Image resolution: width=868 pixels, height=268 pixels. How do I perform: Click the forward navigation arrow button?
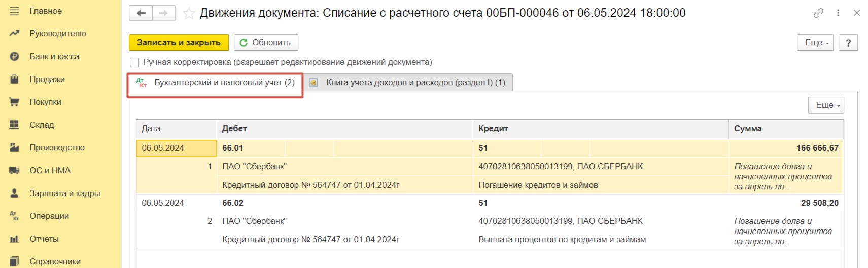pyautogui.click(x=163, y=13)
